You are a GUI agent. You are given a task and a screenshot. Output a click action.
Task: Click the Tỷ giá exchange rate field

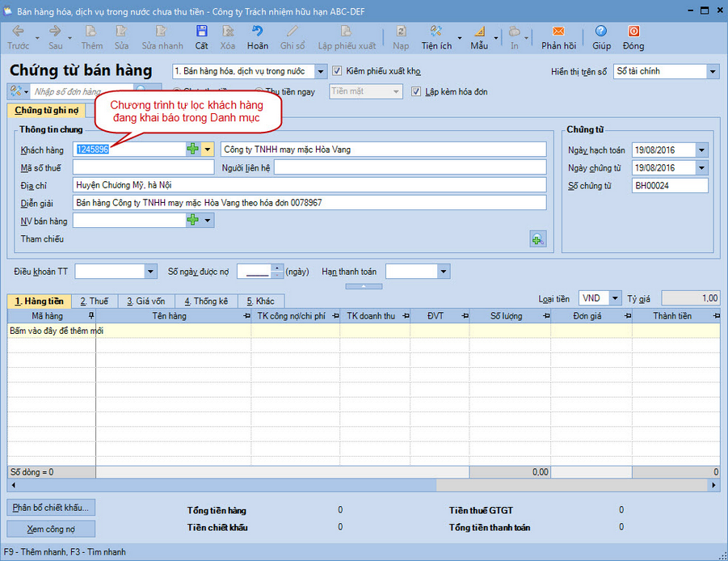(690, 298)
